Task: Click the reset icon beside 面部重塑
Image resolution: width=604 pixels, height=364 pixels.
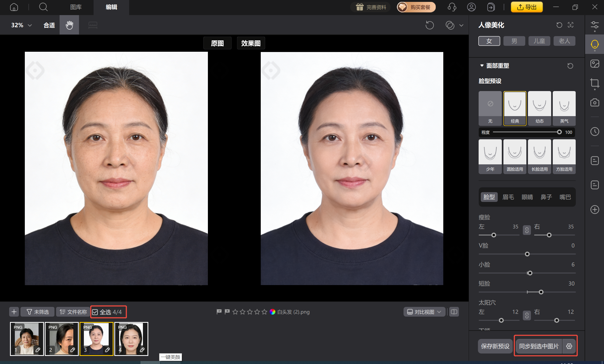Action: point(570,65)
